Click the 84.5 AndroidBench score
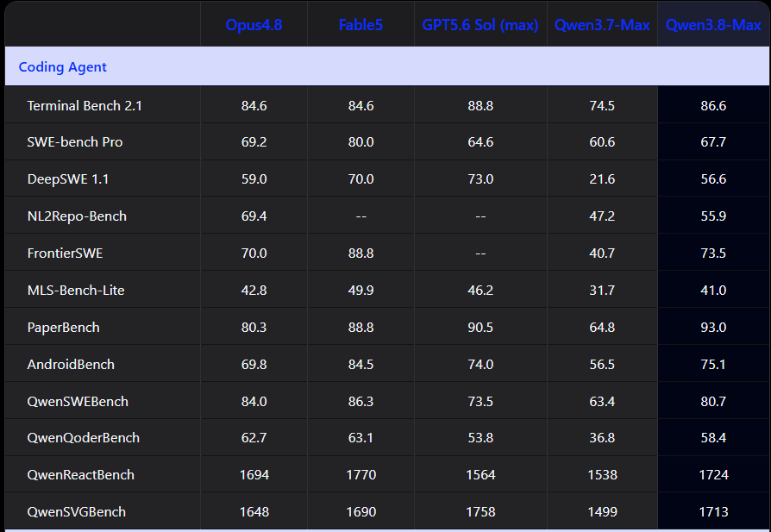This screenshot has width=771, height=532. click(360, 365)
